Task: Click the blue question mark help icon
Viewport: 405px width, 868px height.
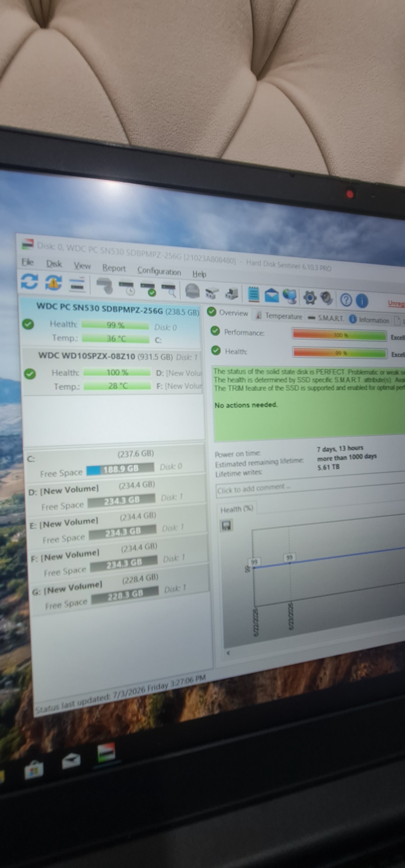Action: pos(346,300)
